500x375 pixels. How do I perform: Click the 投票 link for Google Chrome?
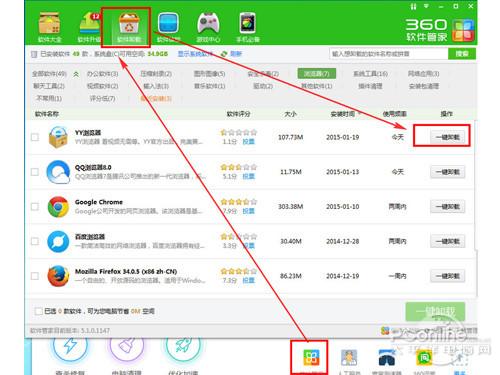click(248, 211)
